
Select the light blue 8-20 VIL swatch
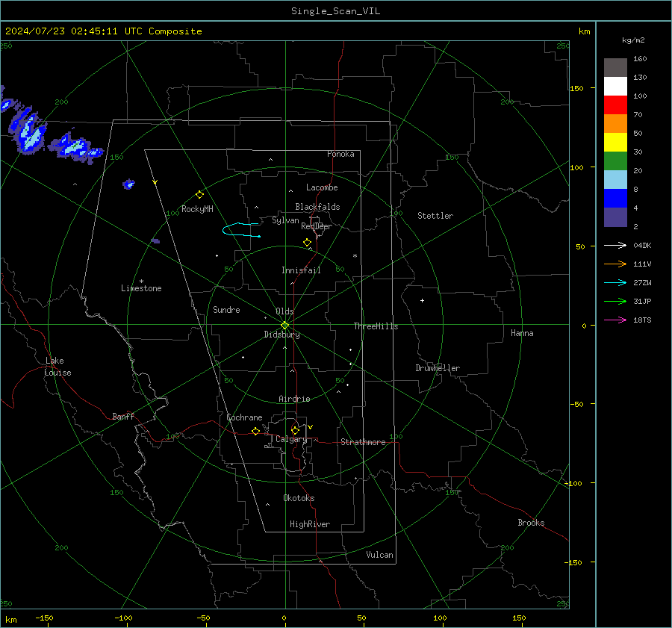click(615, 180)
